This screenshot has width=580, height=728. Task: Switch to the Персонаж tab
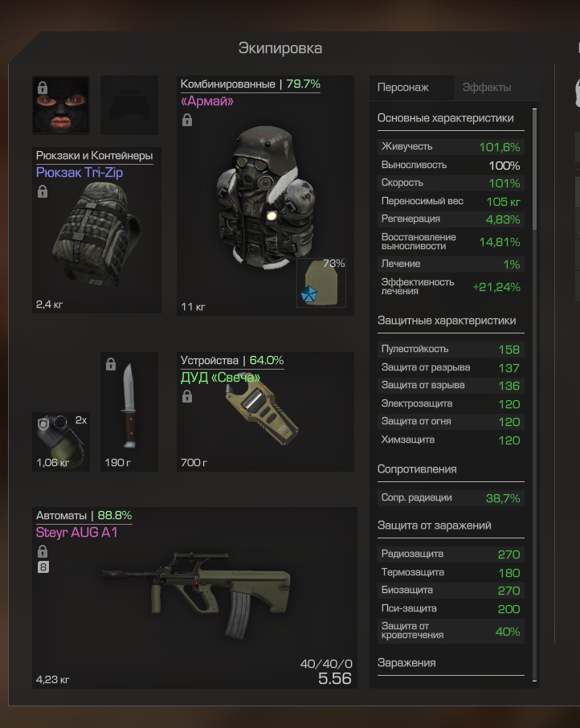[x=402, y=88]
